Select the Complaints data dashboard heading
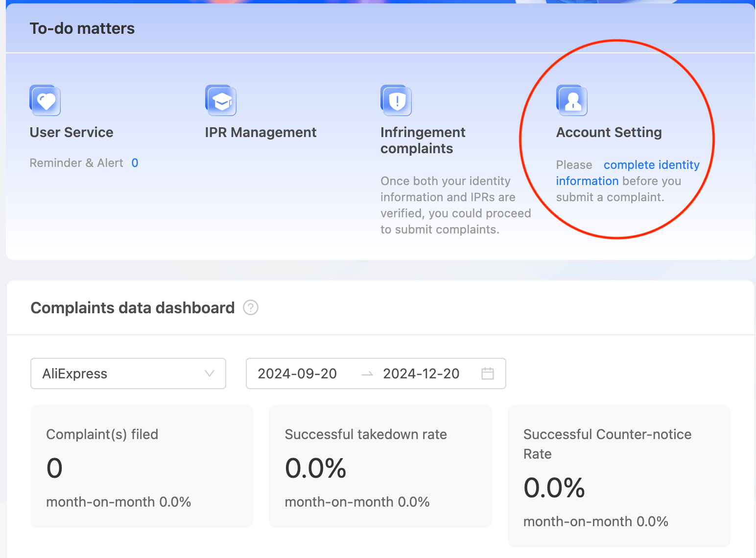The width and height of the screenshot is (756, 558). click(132, 307)
